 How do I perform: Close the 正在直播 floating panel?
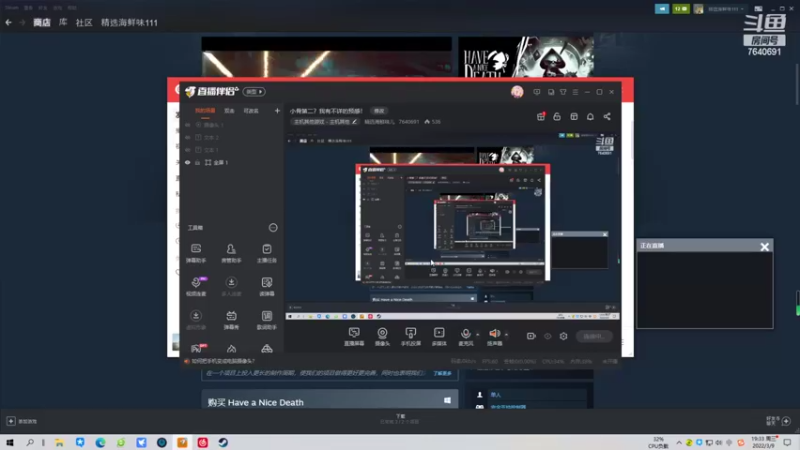click(764, 246)
